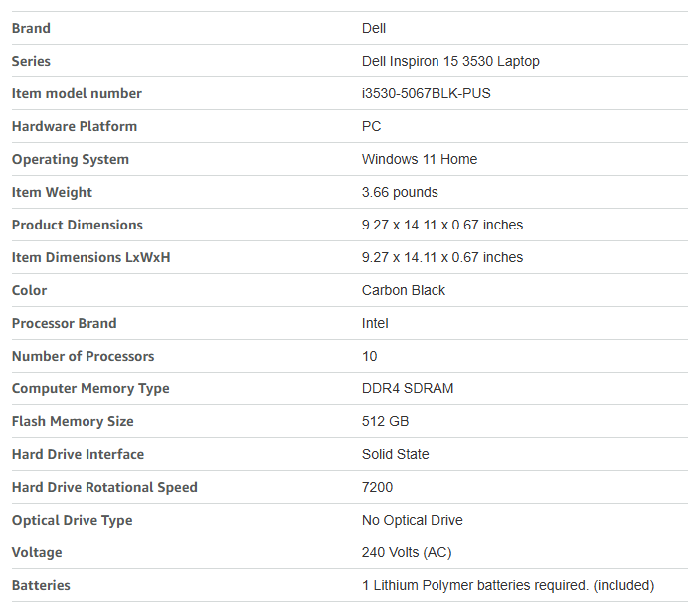The image size is (700, 612).
Task: Click the 3.66 pounds weight value
Action: click(x=400, y=192)
